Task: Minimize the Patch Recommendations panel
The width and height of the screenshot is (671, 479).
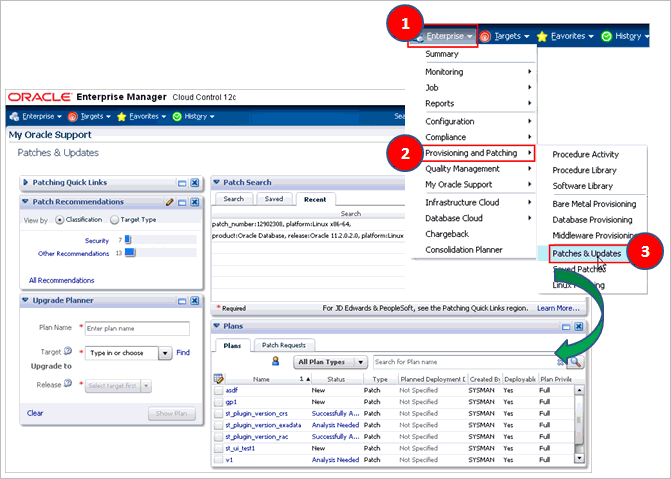Action: (x=182, y=202)
